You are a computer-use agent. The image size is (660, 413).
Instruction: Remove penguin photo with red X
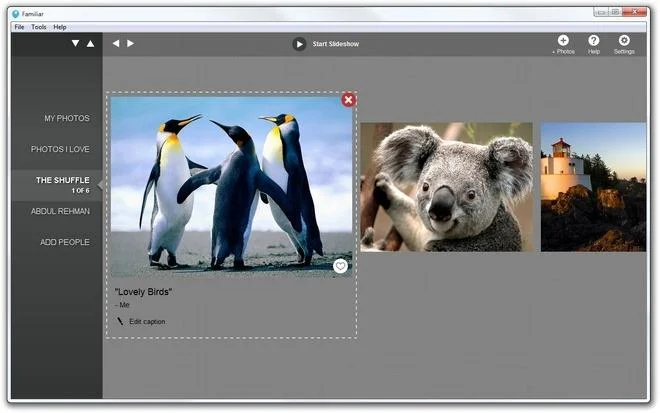(x=349, y=100)
